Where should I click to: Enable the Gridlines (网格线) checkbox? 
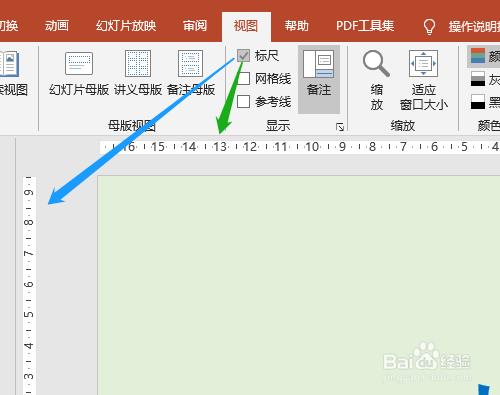(x=243, y=79)
